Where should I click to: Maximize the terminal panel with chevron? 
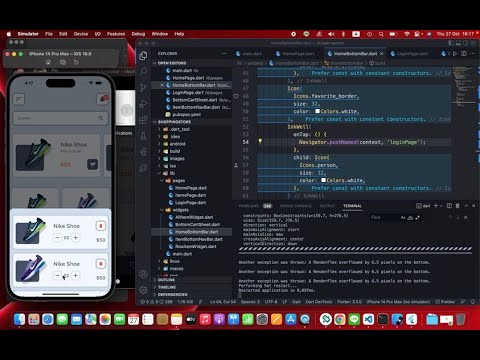[466, 206]
